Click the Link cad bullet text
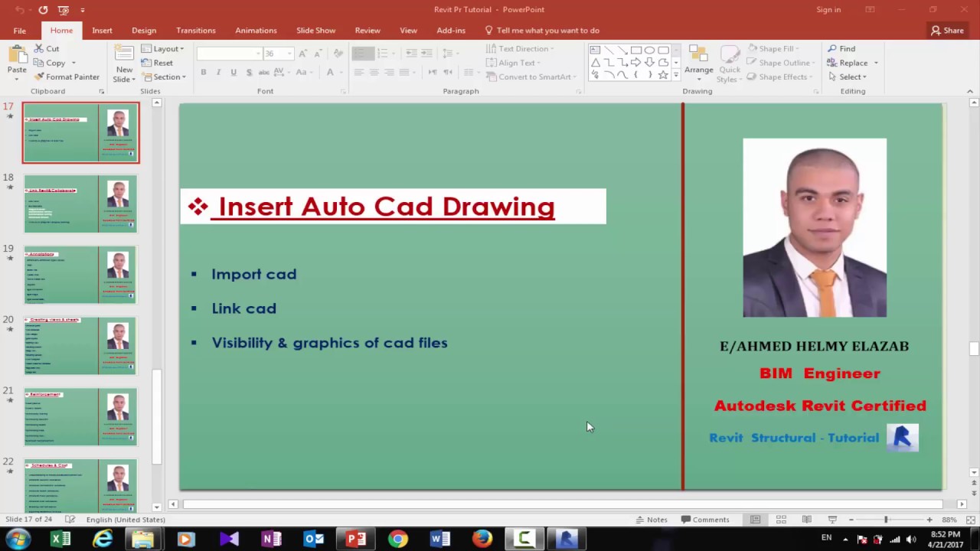The image size is (980, 551). 243,308
